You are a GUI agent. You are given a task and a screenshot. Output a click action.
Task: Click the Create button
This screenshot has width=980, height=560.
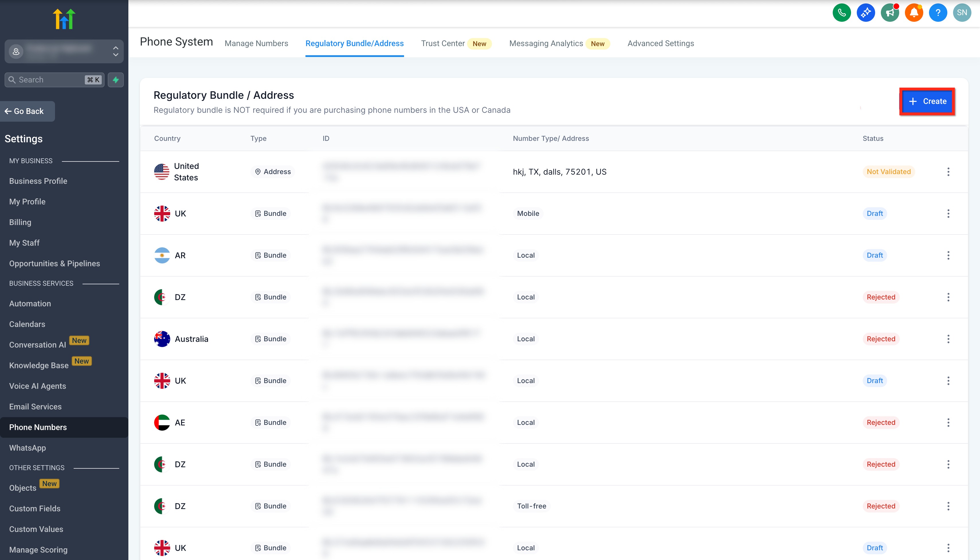(x=927, y=101)
